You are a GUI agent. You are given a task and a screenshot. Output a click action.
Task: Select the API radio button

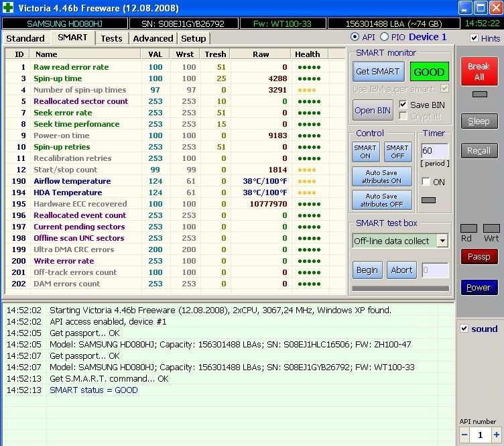click(x=355, y=37)
